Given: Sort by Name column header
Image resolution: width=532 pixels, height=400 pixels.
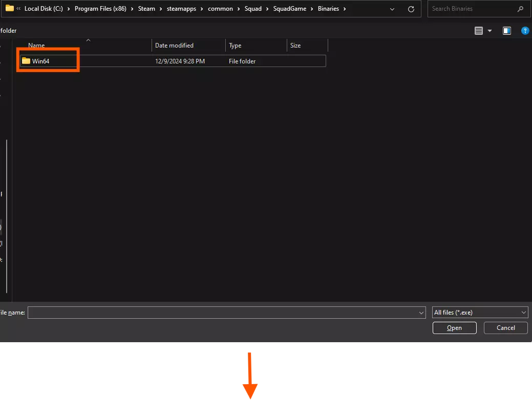Looking at the screenshot, I should tap(36, 46).
